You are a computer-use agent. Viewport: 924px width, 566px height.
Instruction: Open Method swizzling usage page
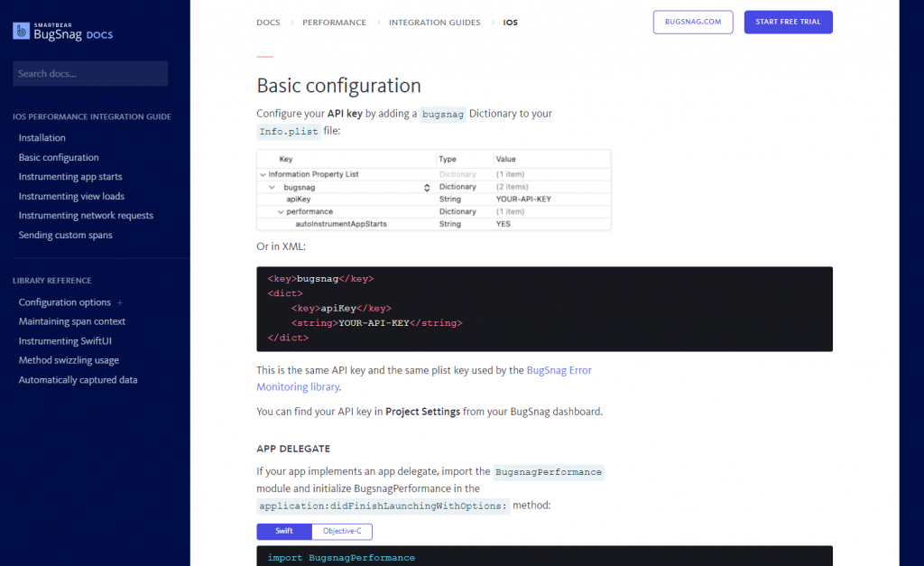69,360
